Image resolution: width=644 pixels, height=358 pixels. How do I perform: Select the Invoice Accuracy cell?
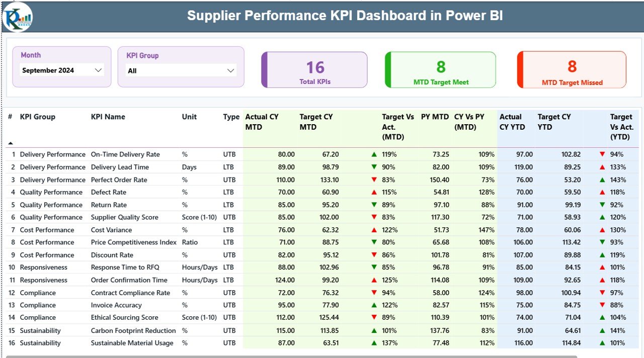(x=116, y=305)
